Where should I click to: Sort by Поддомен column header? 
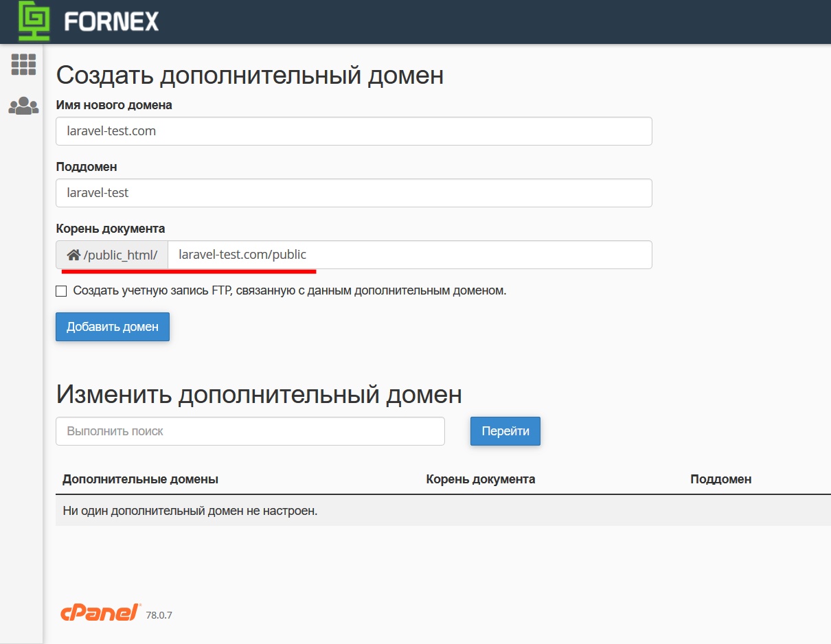(721, 479)
